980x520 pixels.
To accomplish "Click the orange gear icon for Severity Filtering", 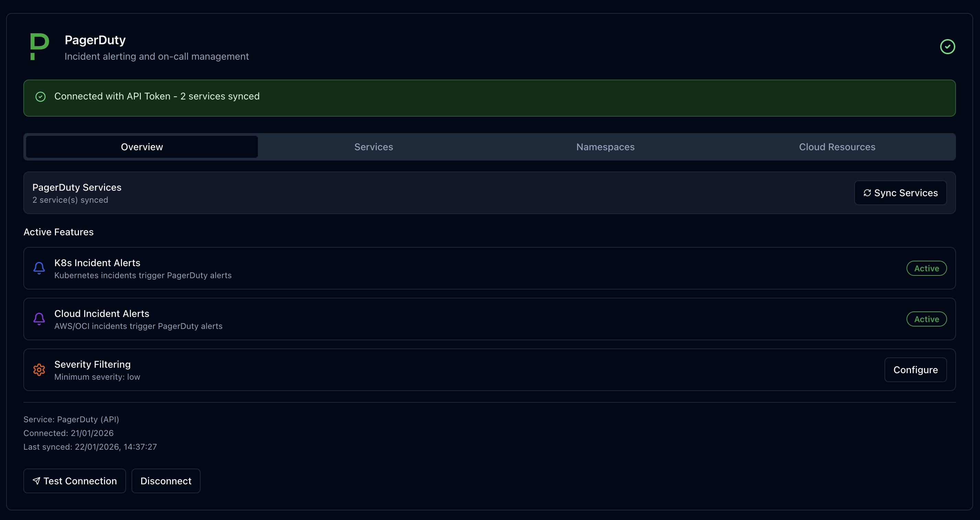I will (39, 369).
